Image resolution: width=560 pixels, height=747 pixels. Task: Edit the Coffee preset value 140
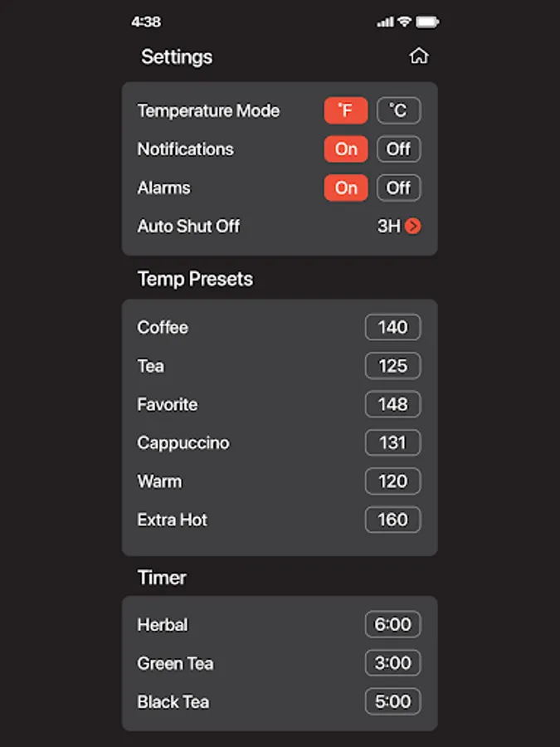click(x=392, y=327)
